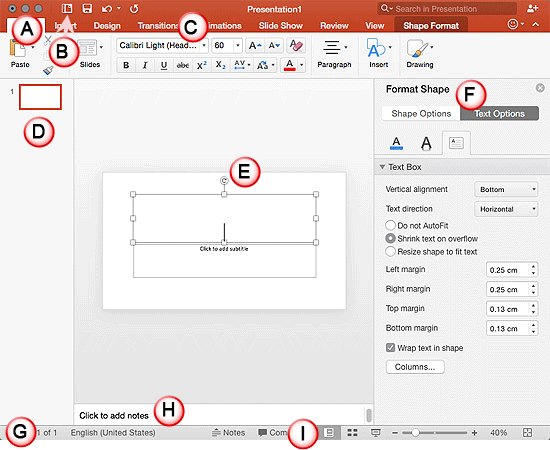The width and height of the screenshot is (550, 450).
Task: Click the Paste clipboard icon
Action: [x=18, y=48]
